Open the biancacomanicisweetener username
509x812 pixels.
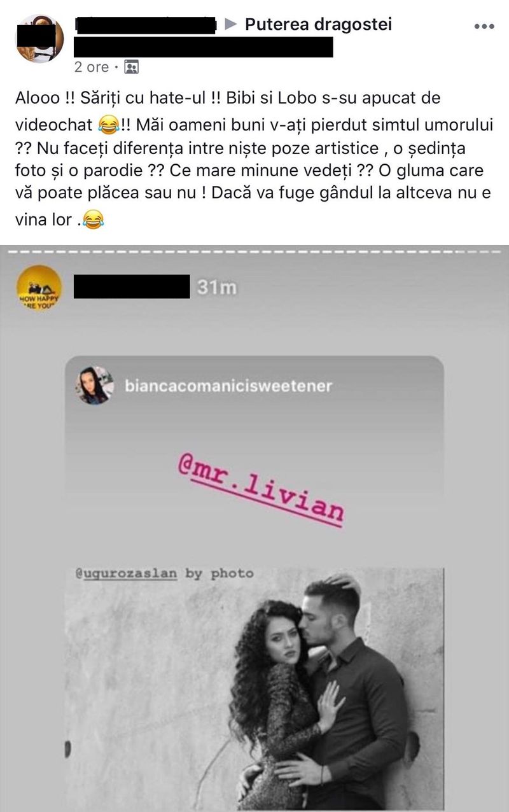(230, 386)
